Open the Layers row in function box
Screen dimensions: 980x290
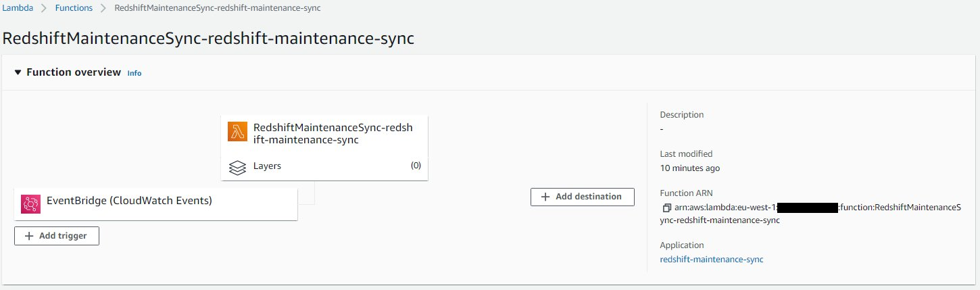click(324, 166)
